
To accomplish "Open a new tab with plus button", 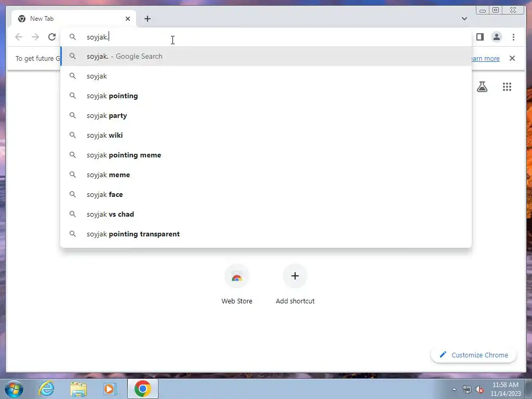I will point(147,19).
